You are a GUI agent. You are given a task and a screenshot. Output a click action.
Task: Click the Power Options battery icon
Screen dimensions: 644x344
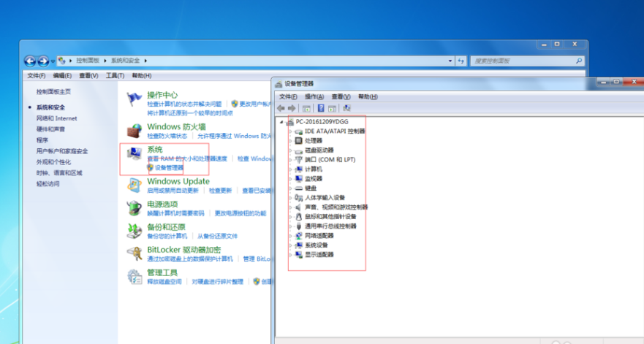click(135, 208)
